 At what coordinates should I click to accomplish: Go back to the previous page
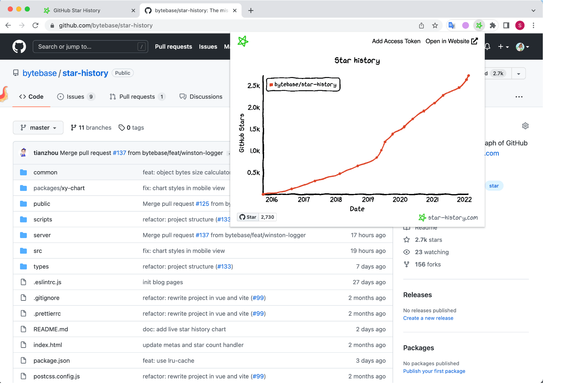tap(8, 25)
